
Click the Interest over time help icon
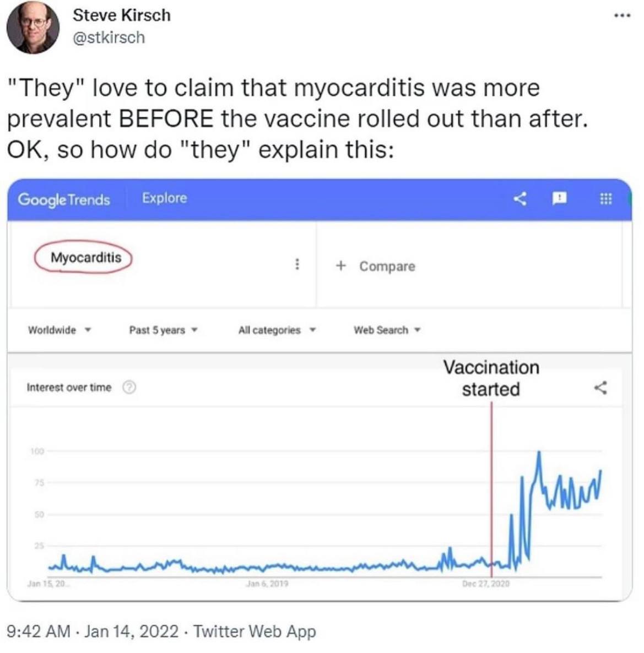[x=128, y=388]
